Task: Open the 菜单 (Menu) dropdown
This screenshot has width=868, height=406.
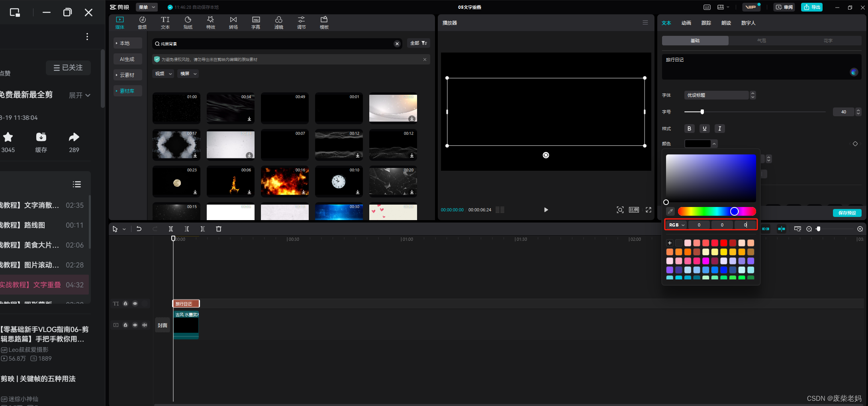Action: coord(147,7)
